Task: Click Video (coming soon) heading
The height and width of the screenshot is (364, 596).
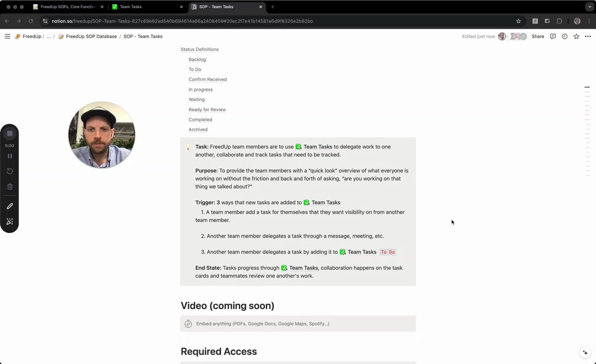Action: 227,305
